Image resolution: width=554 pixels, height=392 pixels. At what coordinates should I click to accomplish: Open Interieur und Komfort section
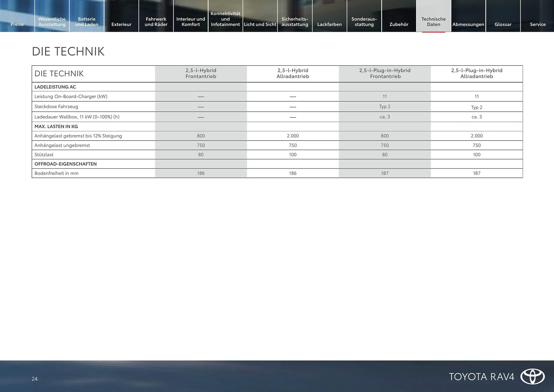190,22
